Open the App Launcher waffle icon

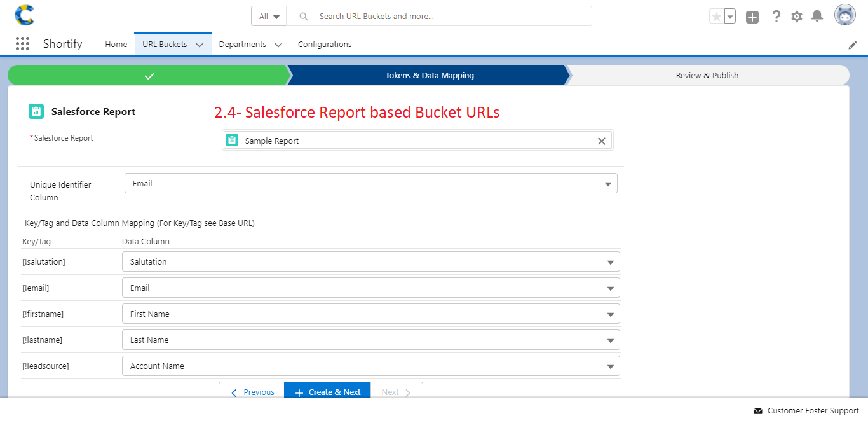click(x=22, y=43)
